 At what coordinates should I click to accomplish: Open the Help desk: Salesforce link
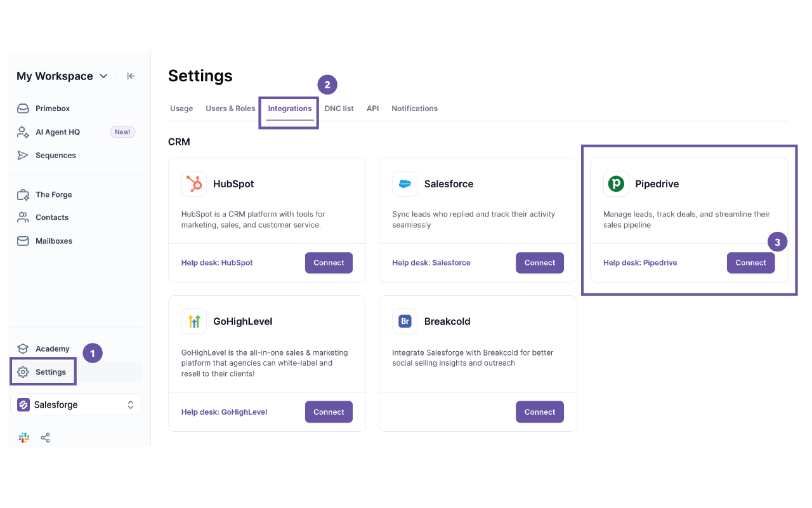pyautogui.click(x=431, y=263)
